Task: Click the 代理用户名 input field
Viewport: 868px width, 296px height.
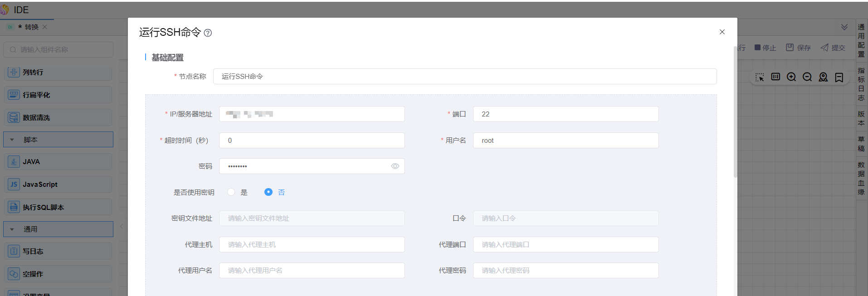Action: pyautogui.click(x=312, y=271)
